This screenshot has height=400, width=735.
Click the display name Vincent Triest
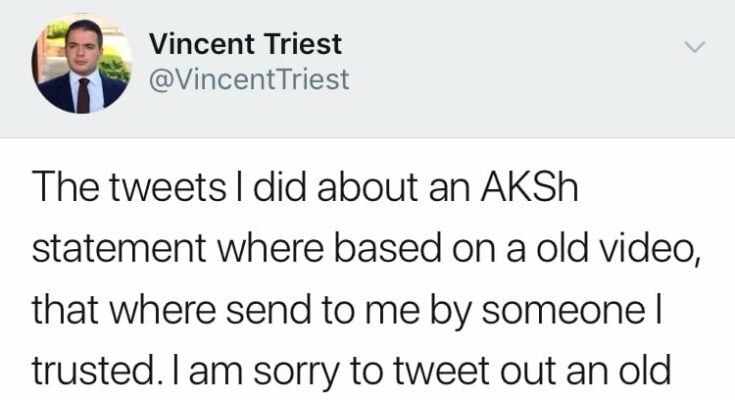(x=245, y=44)
